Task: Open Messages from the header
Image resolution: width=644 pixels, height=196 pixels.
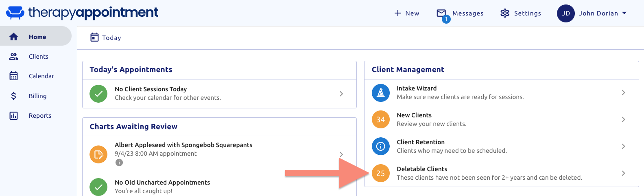Action: (x=460, y=13)
